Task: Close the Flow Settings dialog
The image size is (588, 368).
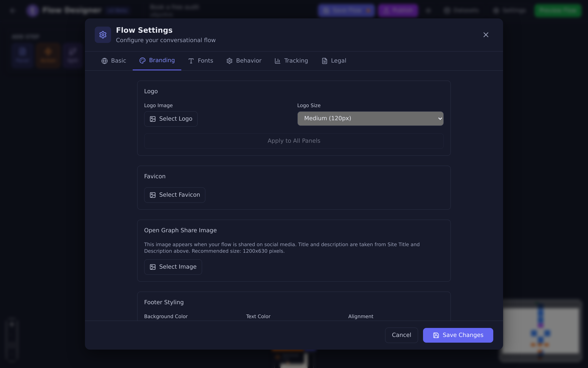Action: (486, 35)
